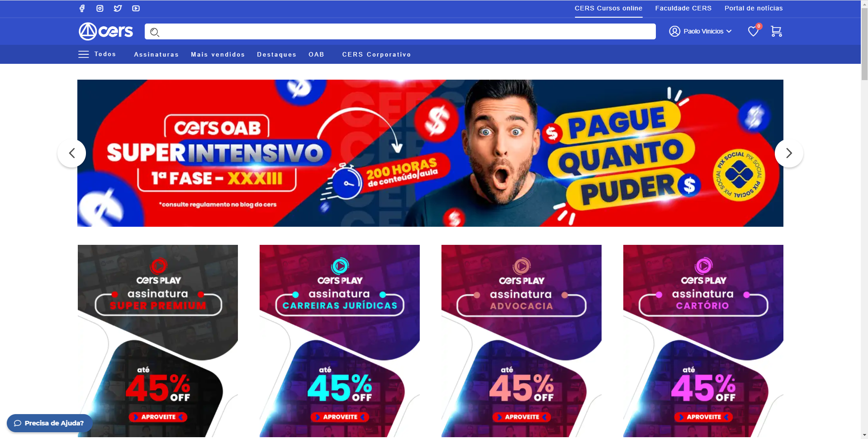Screen dimensions: 868x439
Task: Click the Precisa de Ajuda? button
Action: [49, 423]
